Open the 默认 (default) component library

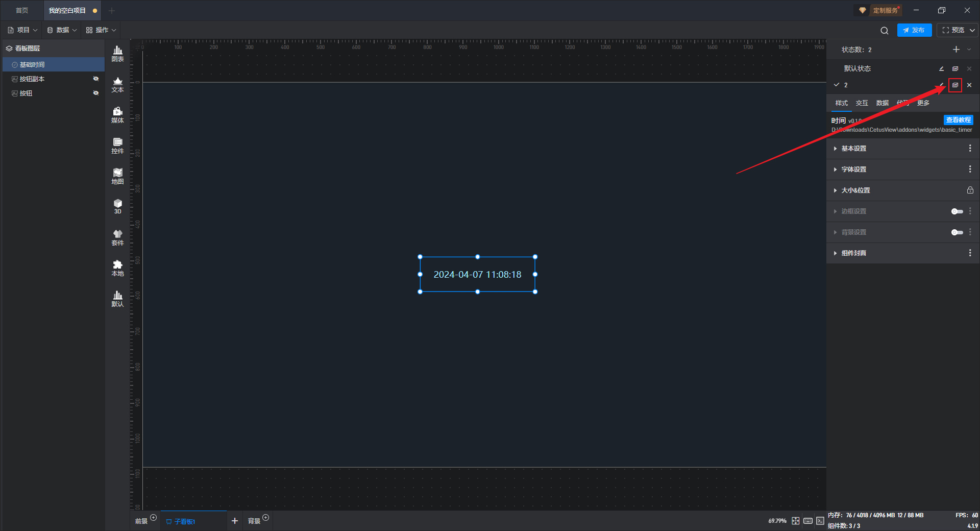pos(117,299)
